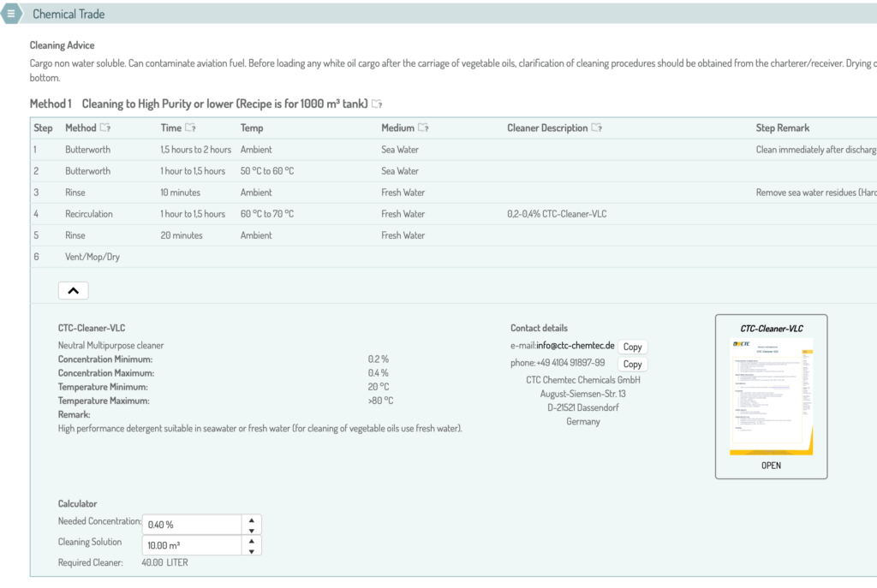
Task: Copy the CTC Chemtec phone number
Action: [x=632, y=364]
